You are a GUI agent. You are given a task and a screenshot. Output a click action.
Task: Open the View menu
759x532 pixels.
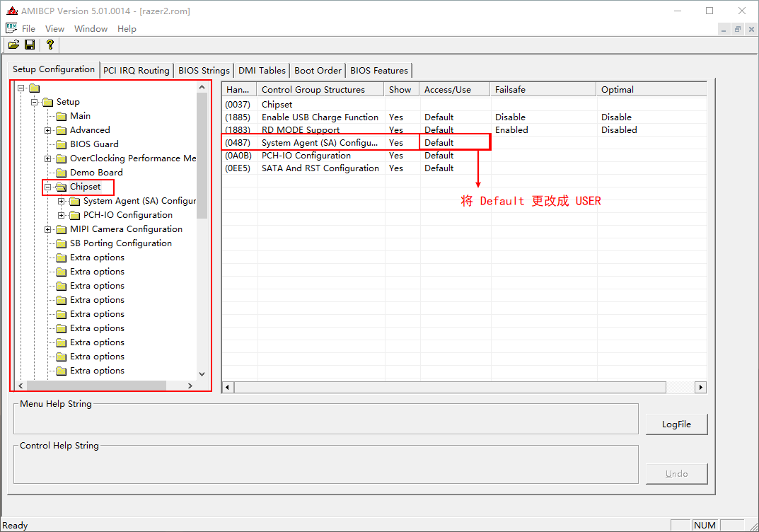[x=54, y=28]
